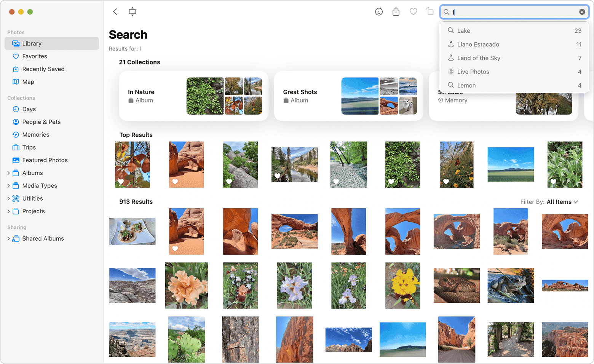The image size is (594, 364).
Task: Expand Media Types in the sidebar
Action: pyautogui.click(x=8, y=185)
